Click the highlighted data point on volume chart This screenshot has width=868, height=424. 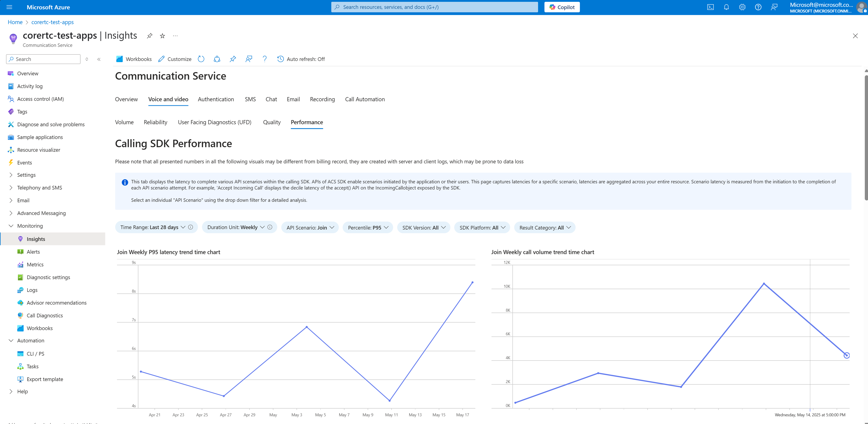(x=846, y=355)
